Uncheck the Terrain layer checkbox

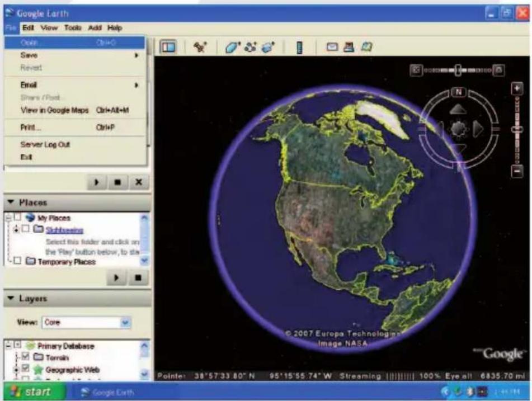[x=25, y=356]
